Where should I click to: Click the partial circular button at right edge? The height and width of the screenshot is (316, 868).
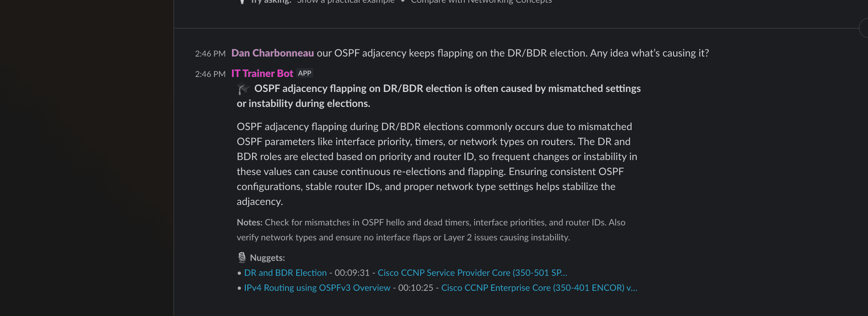(864, 28)
